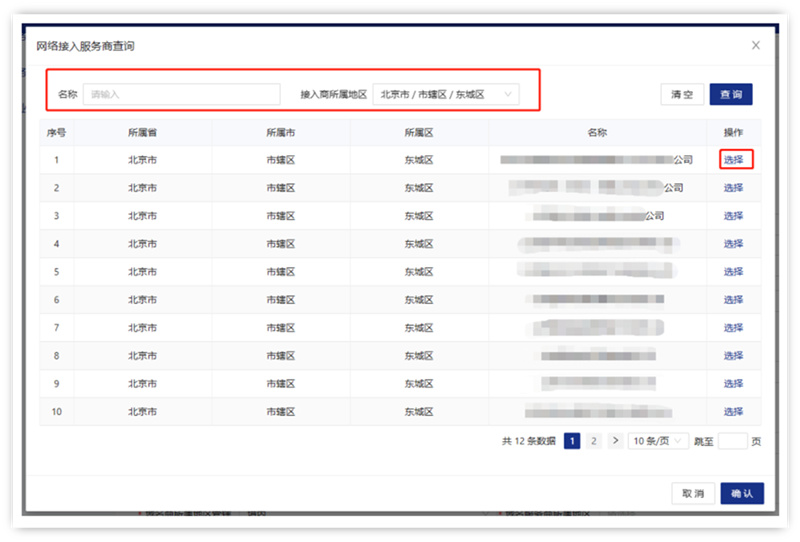Click the next page arrow

[x=615, y=441]
